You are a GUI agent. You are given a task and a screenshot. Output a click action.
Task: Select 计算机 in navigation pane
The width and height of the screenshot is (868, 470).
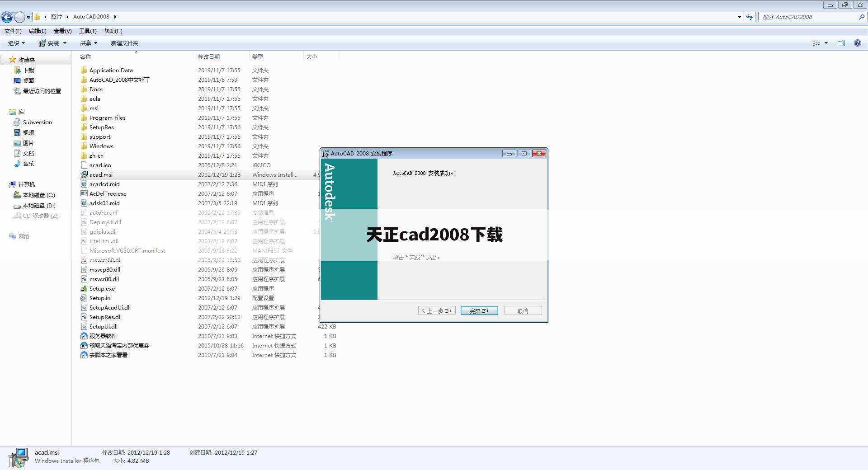(x=27, y=184)
